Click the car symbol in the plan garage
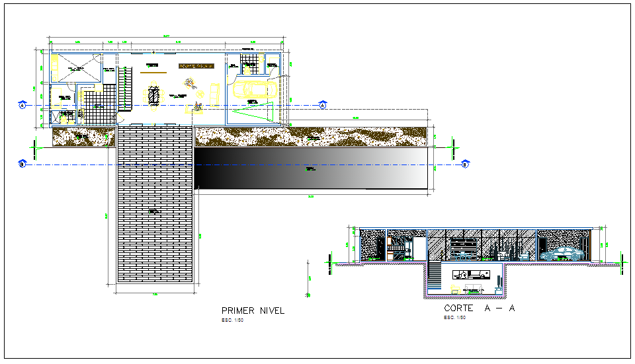Viewport: 635px width, 364px height. (x=253, y=89)
